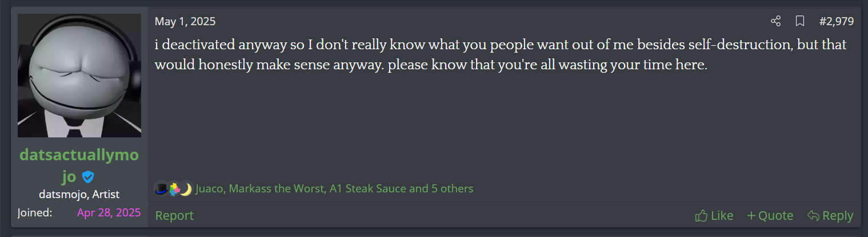Click the crescent moon reaction icon

pyautogui.click(x=185, y=188)
